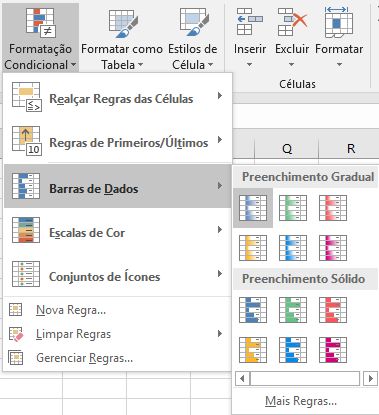Click the Excluir cells icon
The width and height of the screenshot is (379, 415).
[292, 22]
